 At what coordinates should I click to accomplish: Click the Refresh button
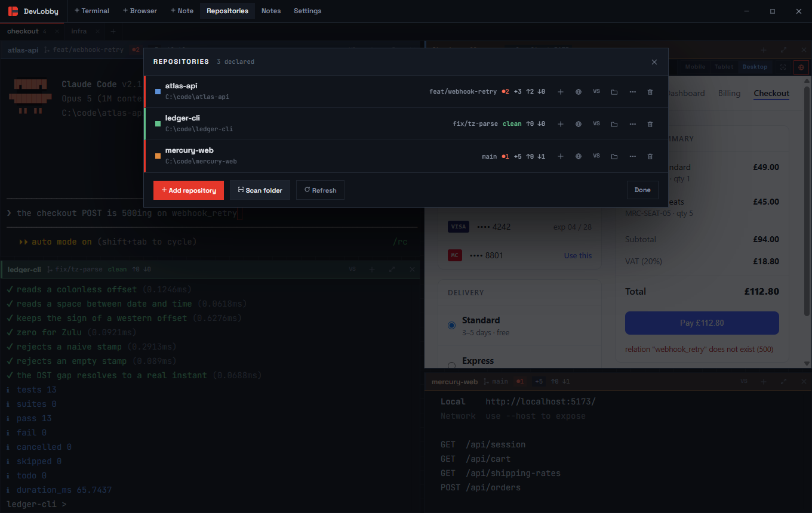(320, 190)
